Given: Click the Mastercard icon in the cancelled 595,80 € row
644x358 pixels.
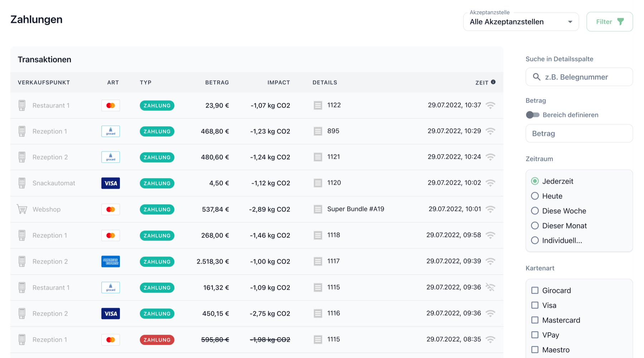Looking at the screenshot, I should [x=111, y=340].
